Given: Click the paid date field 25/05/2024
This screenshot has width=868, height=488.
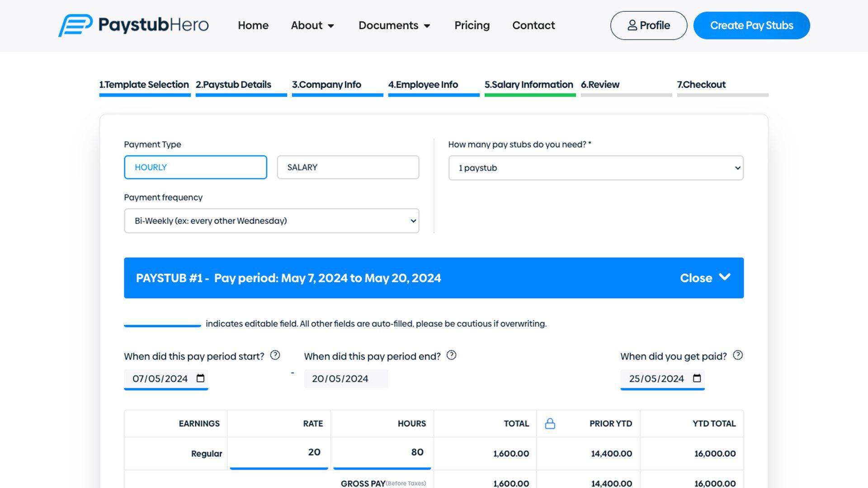Looking at the screenshot, I should pos(662,379).
